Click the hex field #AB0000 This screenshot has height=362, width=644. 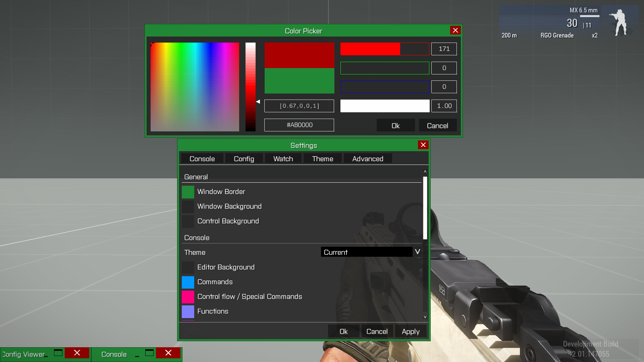click(299, 125)
